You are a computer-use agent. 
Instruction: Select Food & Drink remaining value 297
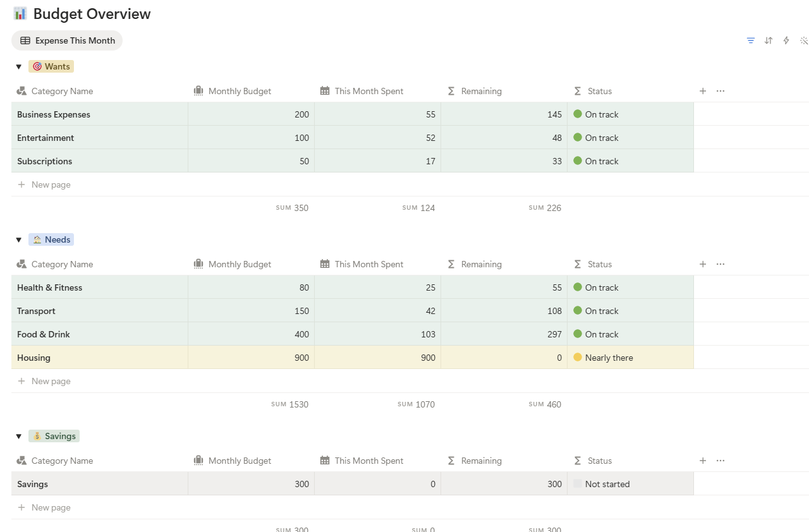pyautogui.click(x=504, y=334)
